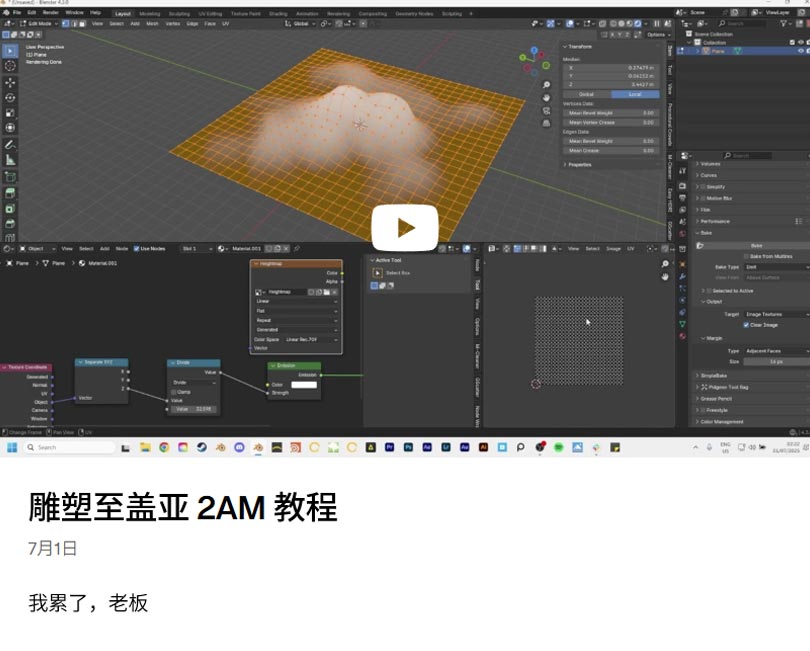Open the Edit Mode dropdown

pyautogui.click(x=40, y=23)
